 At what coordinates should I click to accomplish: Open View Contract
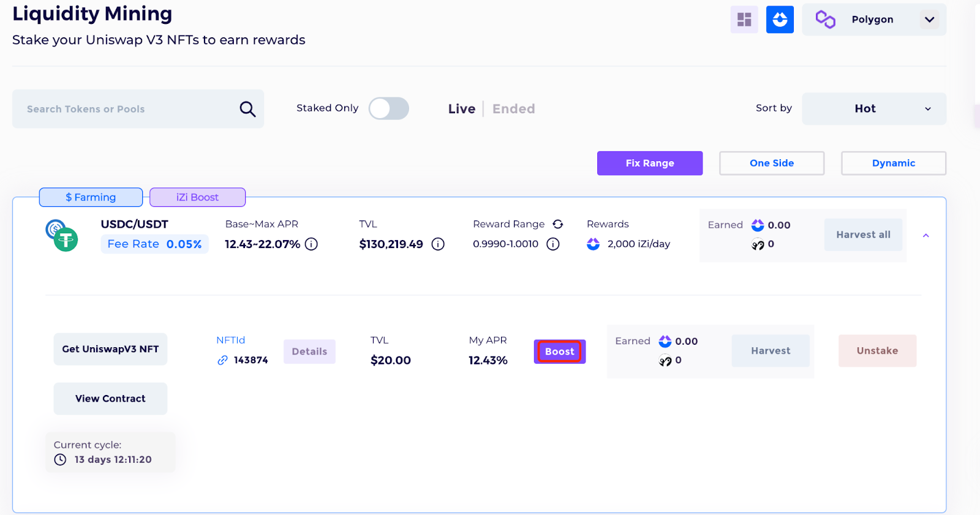point(110,399)
